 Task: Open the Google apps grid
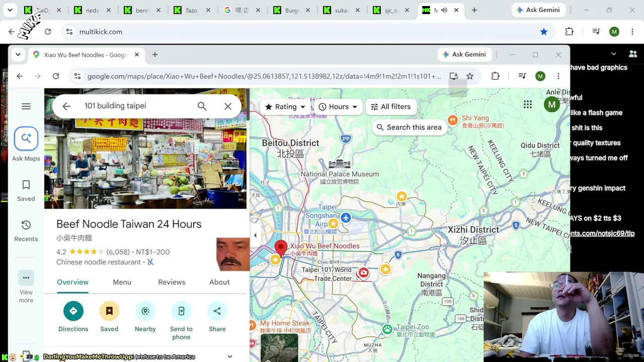pos(527,105)
